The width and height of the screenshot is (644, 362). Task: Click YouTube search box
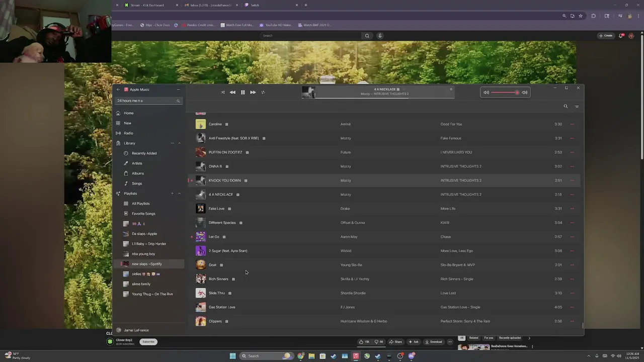[311, 36]
